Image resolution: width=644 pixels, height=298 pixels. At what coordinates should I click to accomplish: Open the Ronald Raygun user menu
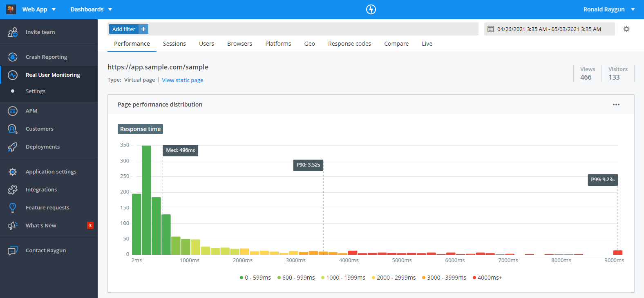(x=609, y=9)
